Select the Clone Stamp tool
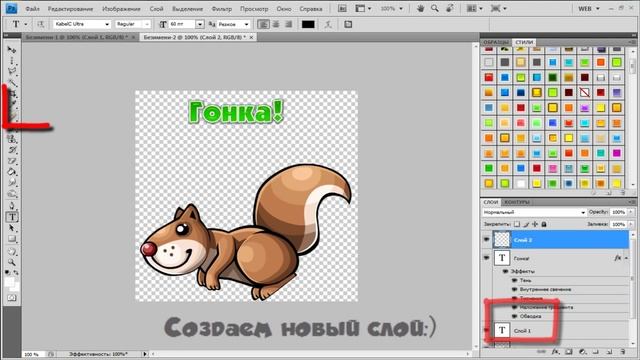The image size is (640, 360). 11,140
